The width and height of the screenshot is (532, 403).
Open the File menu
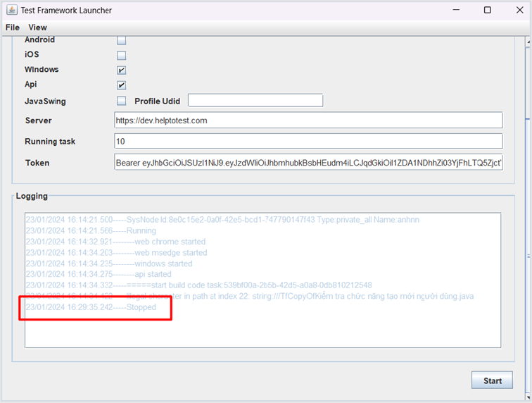coord(13,27)
